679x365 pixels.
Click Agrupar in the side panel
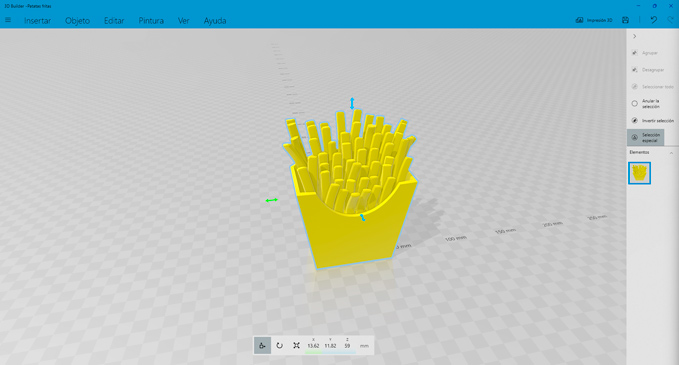645,53
